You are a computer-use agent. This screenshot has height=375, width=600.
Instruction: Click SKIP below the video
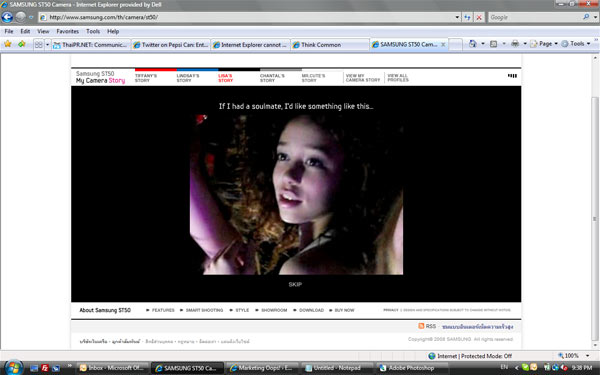click(x=295, y=284)
